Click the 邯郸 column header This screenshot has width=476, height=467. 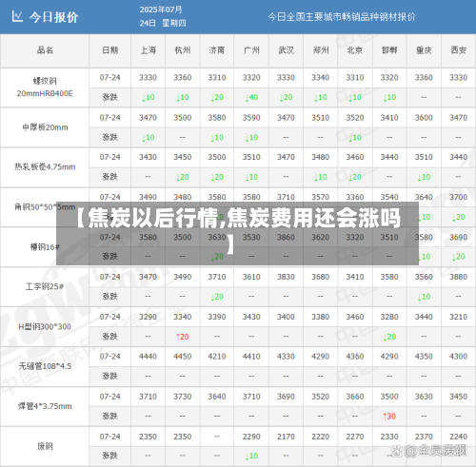click(x=389, y=50)
